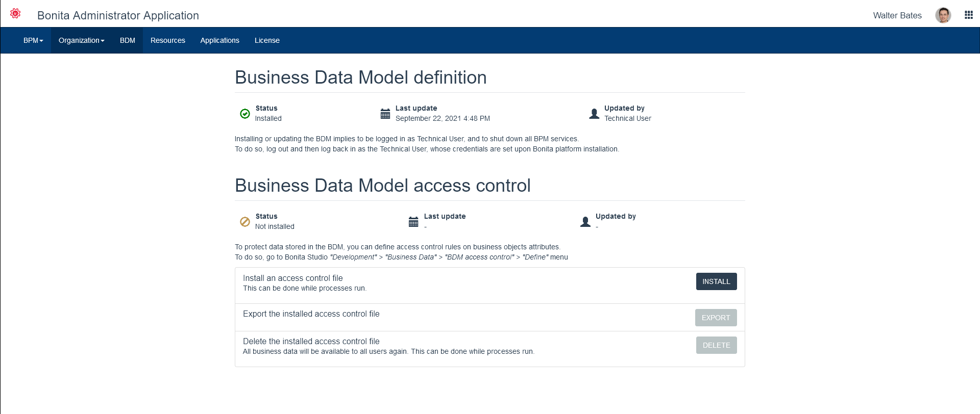Click the DELETE access control button
This screenshot has height=414, width=980.
click(x=716, y=345)
